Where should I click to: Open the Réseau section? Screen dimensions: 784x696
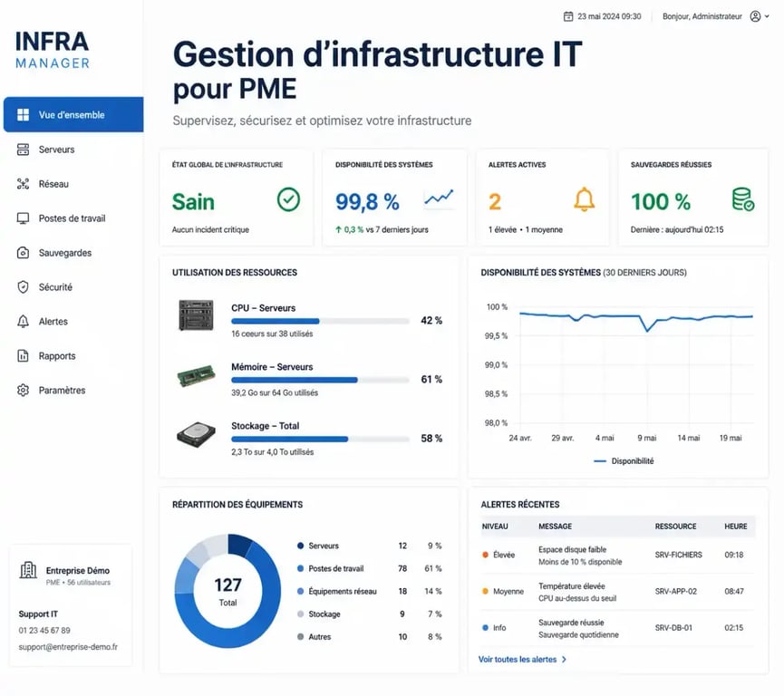click(x=73, y=183)
